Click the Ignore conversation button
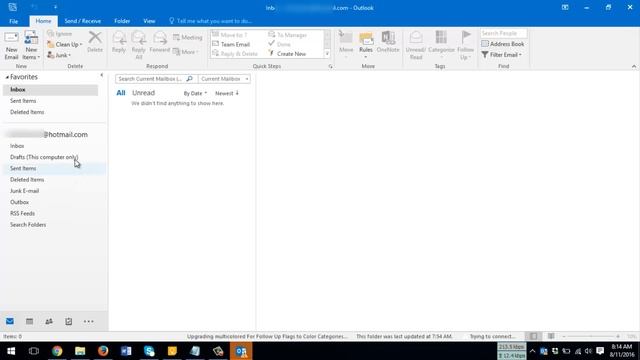 60,34
